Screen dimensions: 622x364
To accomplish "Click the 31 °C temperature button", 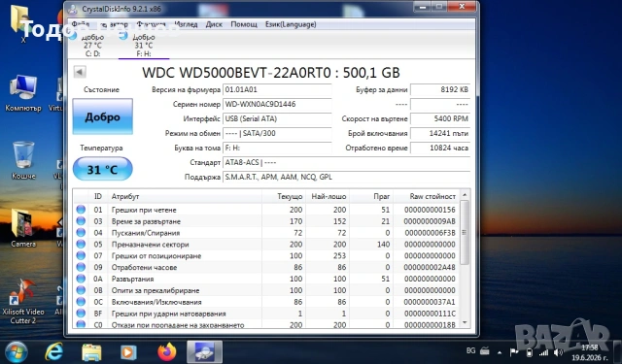I will coord(102,170).
